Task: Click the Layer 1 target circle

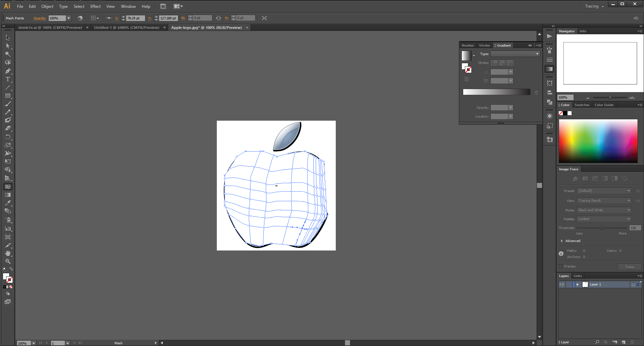Action: point(633,284)
